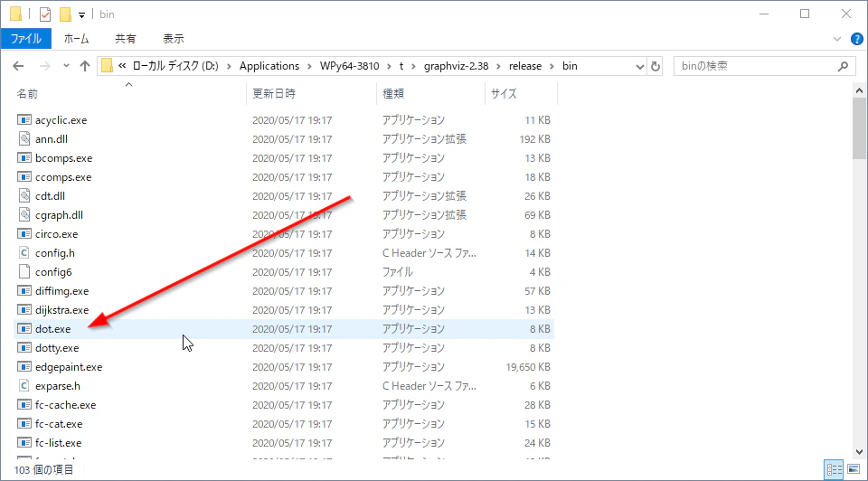Screen dimensions: 868x481
Task: Navigate to Applications in the address bar
Action: [269, 66]
